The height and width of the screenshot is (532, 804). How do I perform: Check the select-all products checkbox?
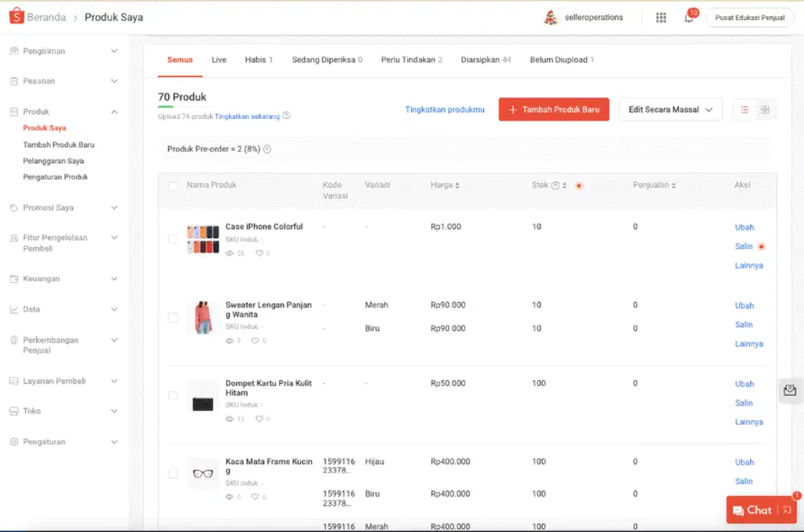click(173, 186)
